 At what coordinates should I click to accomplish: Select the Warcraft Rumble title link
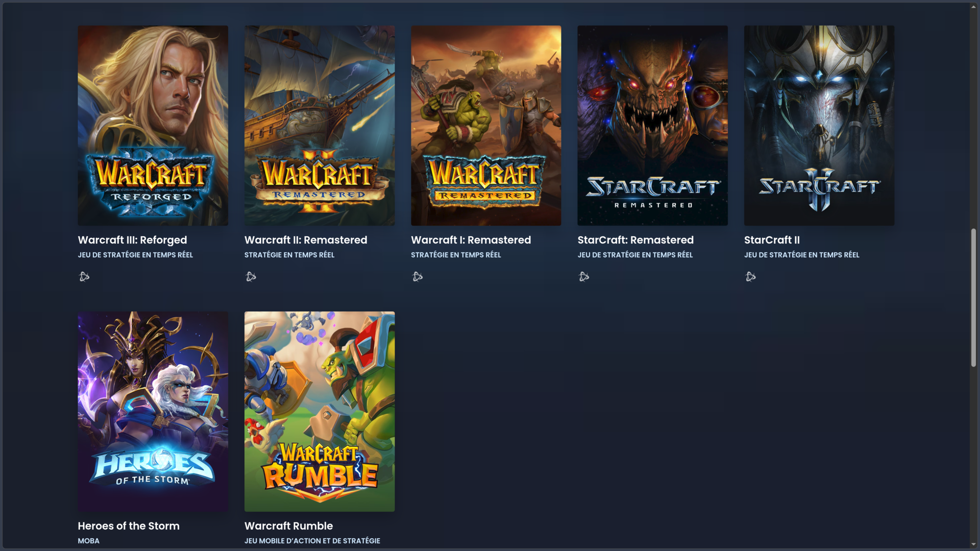coord(289,526)
